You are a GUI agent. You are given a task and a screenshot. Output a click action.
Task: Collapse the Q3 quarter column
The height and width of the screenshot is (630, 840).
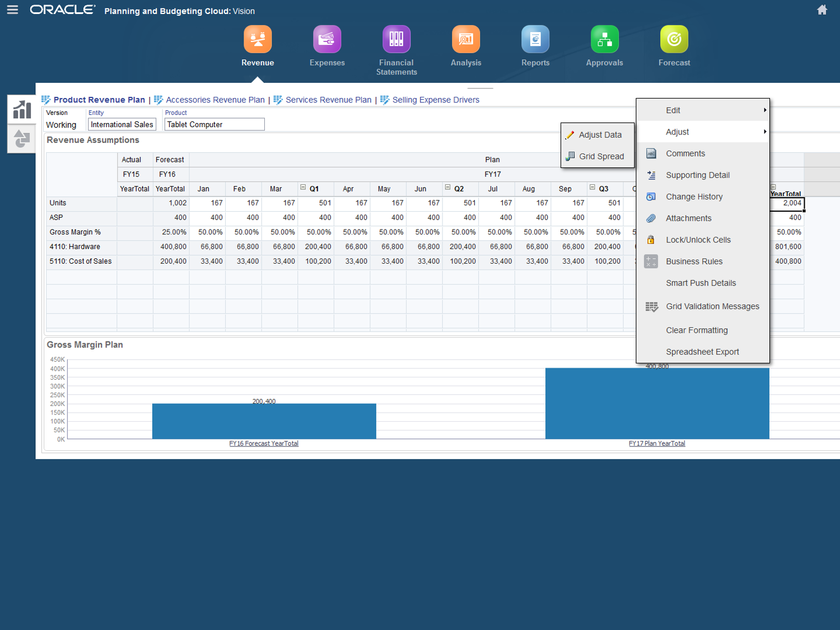coord(592,188)
